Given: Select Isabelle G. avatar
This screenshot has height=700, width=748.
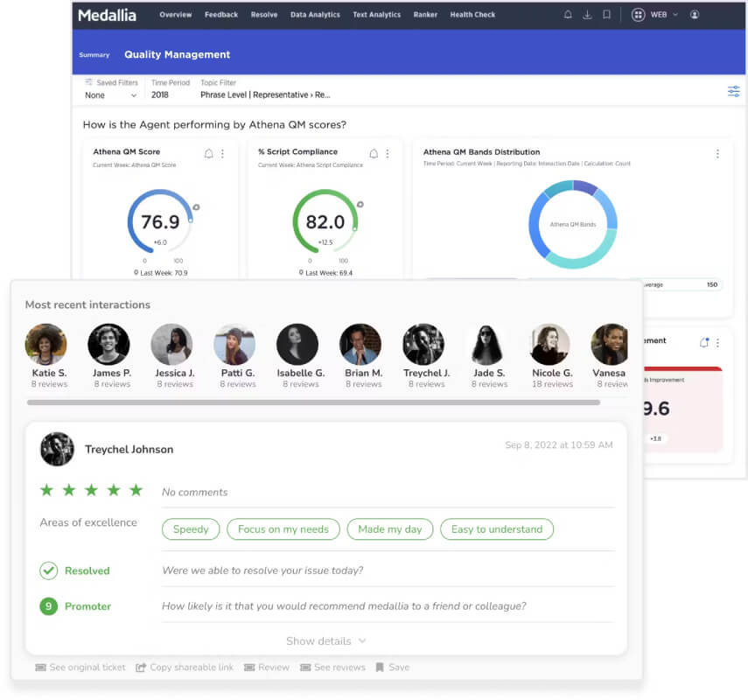Looking at the screenshot, I should (297, 344).
